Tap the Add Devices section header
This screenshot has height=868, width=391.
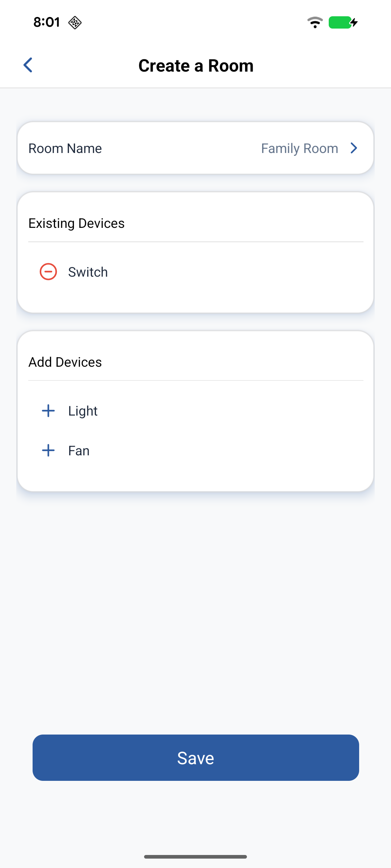pyautogui.click(x=65, y=362)
